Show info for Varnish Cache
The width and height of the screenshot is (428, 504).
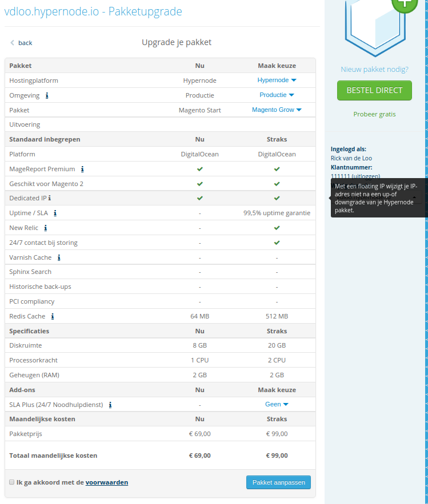59,257
